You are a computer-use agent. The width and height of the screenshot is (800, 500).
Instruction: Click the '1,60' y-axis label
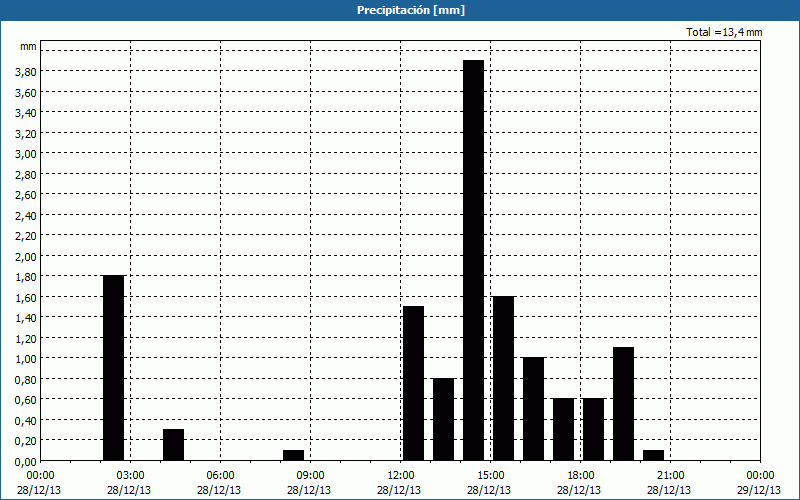click(x=26, y=297)
